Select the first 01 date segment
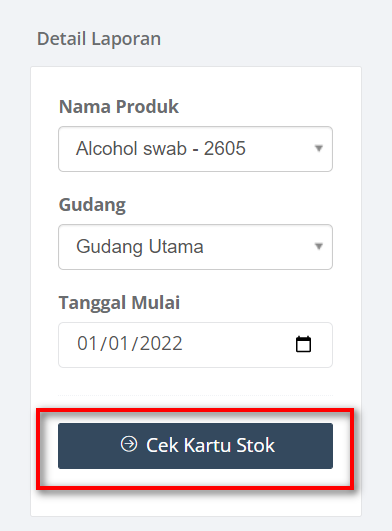The height and width of the screenshot is (531, 392). pos(88,343)
